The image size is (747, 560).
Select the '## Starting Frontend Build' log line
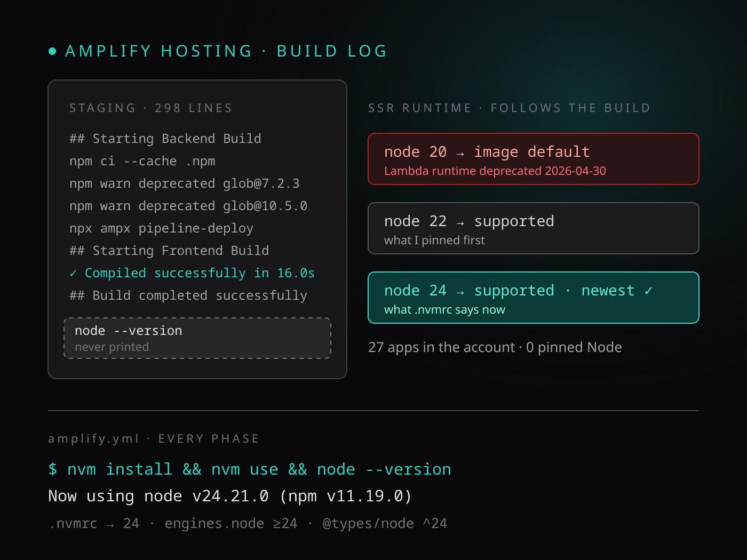(x=169, y=251)
